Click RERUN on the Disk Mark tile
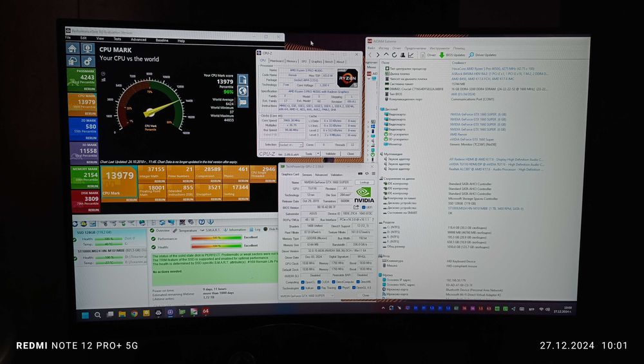The height and width of the screenshot is (364, 644). (x=93, y=210)
